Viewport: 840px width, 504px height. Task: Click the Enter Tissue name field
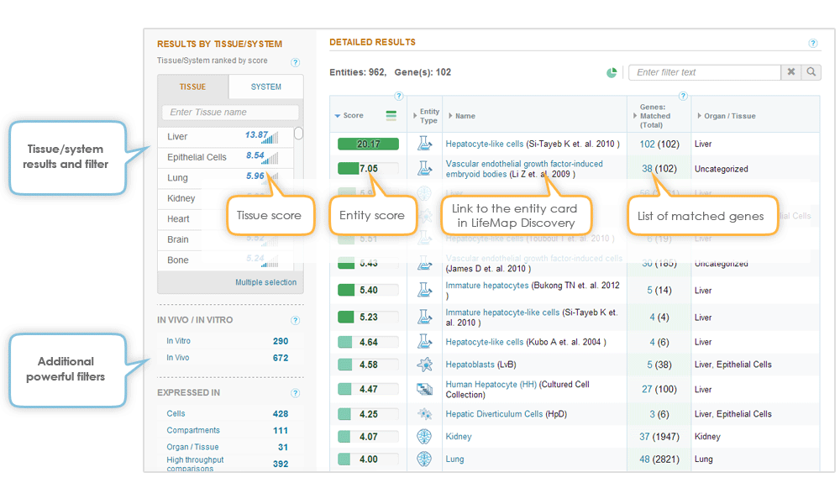point(229,113)
